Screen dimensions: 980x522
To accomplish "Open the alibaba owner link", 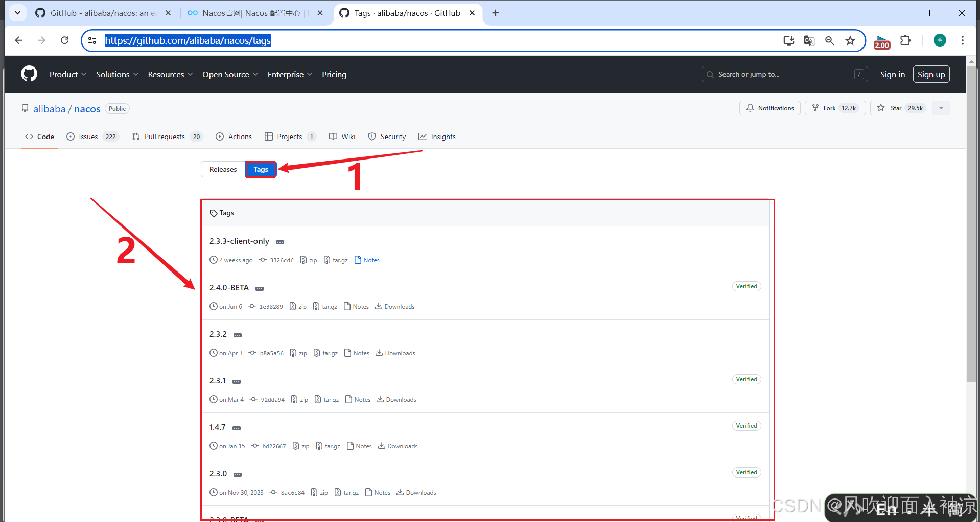I will click(x=50, y=109).
